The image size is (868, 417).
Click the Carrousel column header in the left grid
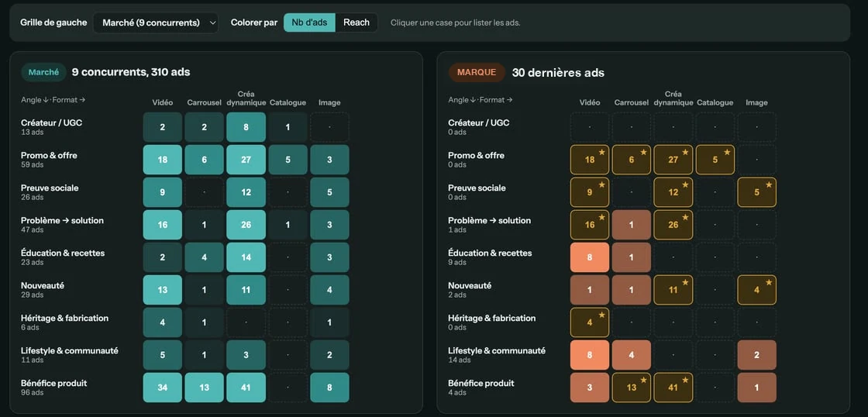point(205,102)
